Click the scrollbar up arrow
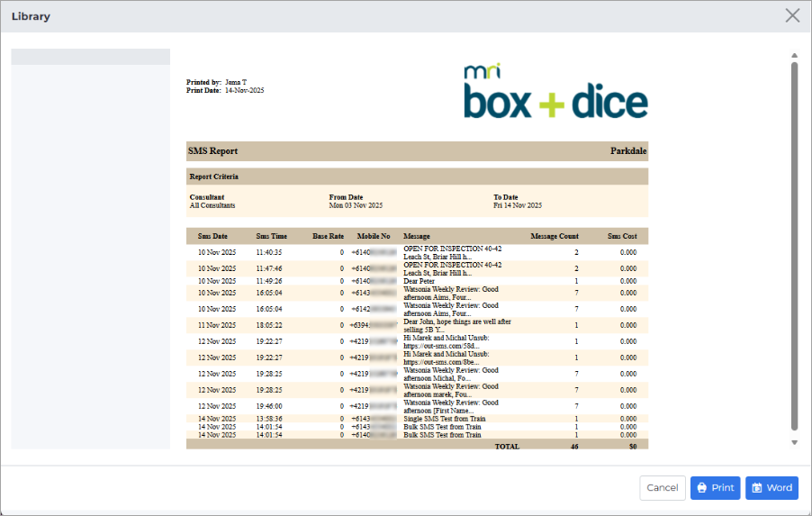This screenshot has width=812, height=516. (794, 56)
